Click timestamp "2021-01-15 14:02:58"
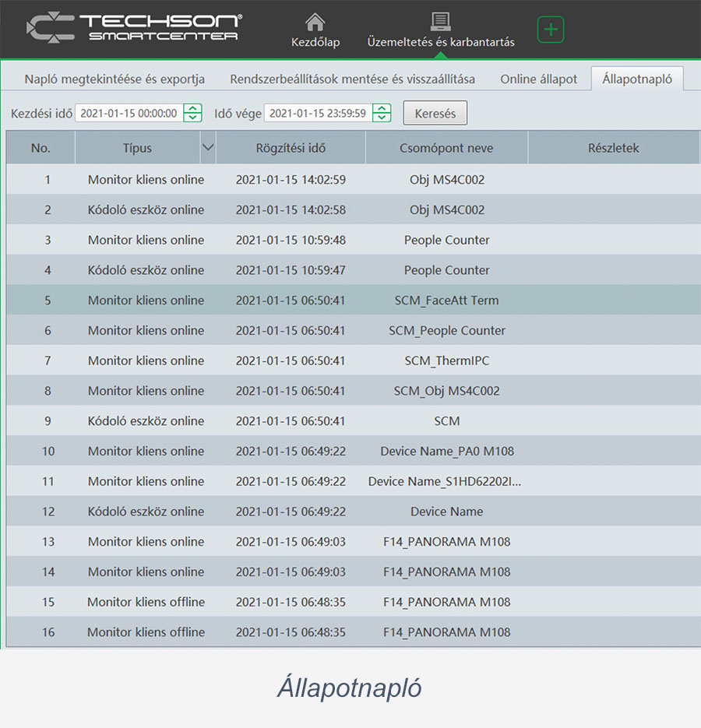The height and width of the screenshot is (728, 701). point(291,210)
